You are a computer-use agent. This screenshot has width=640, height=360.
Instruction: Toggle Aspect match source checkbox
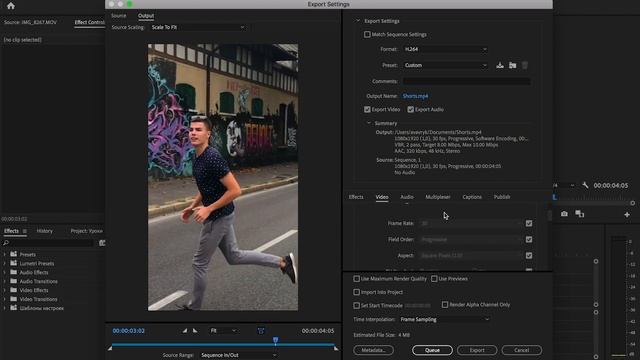coord(529,256)
